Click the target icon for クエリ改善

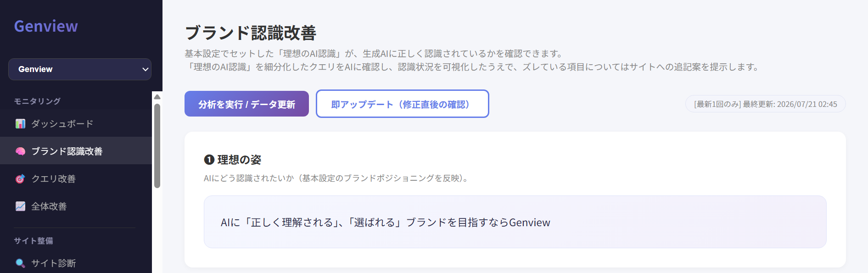click(x=20, y=179)
